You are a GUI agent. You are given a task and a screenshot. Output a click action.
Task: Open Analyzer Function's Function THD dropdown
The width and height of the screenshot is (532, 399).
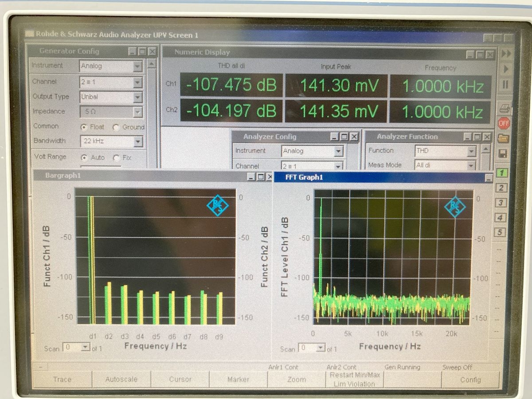click(x=472, y=151)
